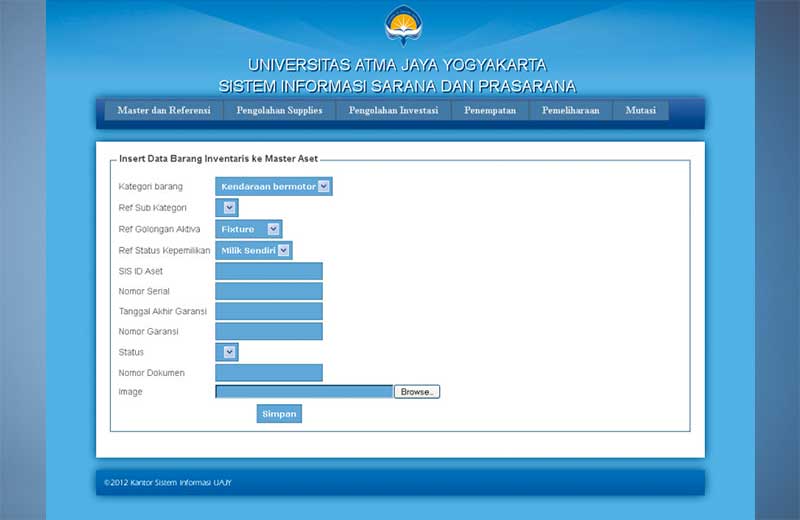Click the SIS ID Aset field
The image size is (800, 520).
269,271
